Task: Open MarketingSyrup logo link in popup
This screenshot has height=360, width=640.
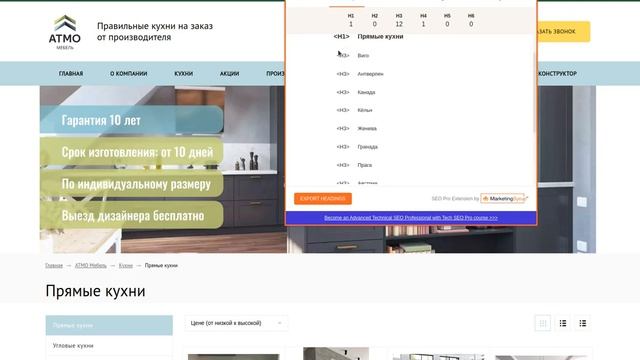Action: coord(504,198)
